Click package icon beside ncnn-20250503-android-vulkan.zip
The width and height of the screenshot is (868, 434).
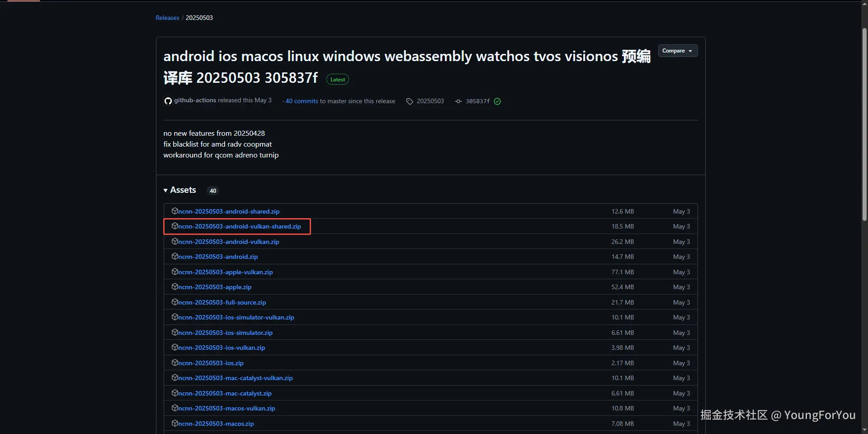[x=175, y=241]
